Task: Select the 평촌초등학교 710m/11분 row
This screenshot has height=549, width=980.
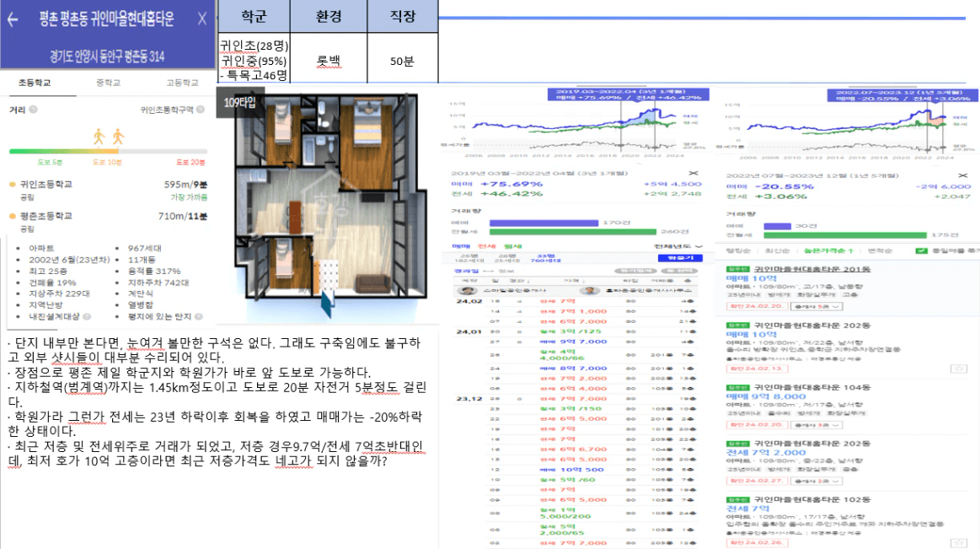Action: [108, 221]
